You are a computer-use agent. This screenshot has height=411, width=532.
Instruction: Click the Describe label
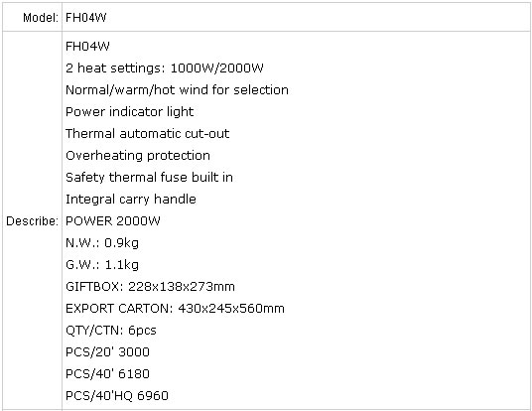coord(32,221)
